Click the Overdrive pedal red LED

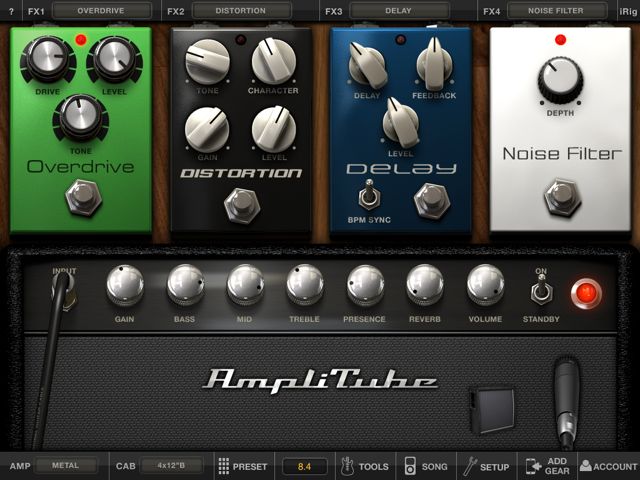pyautogui.click(x=81, y=40)
